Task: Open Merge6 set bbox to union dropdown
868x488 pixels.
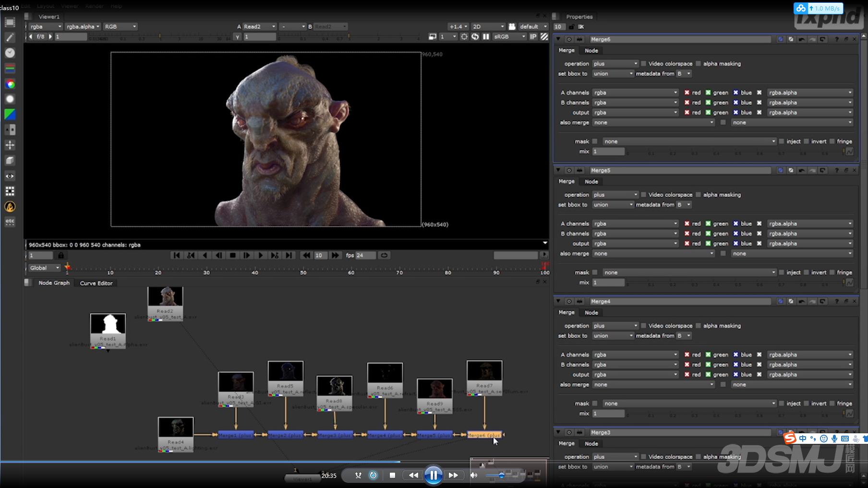Action: [x=613, y=74]
